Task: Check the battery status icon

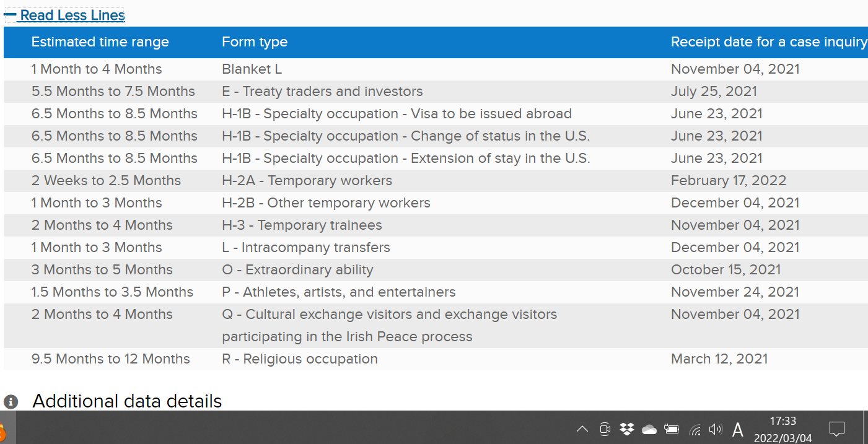Action: pyautogui.click(x=672, y=429)
